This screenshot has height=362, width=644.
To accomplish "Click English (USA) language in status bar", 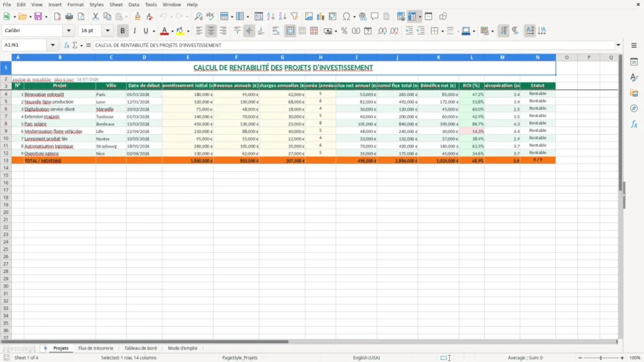I will click(x=367, y=358).
